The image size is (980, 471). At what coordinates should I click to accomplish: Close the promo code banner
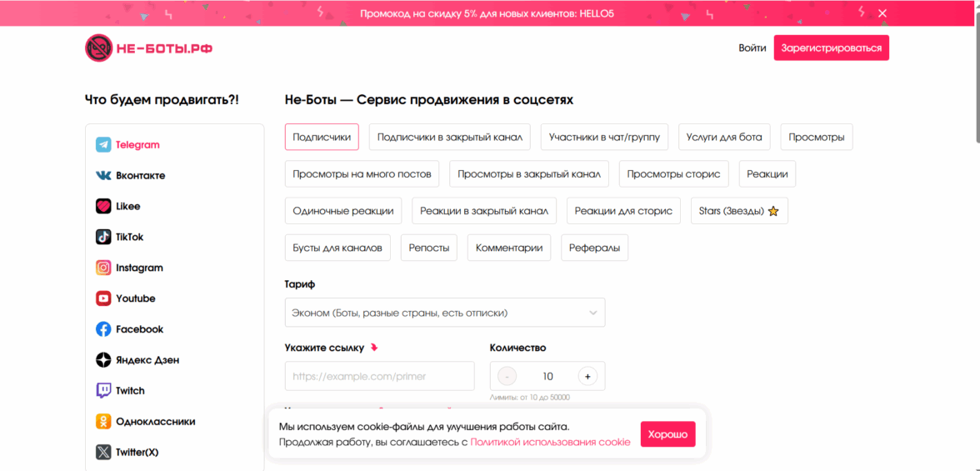tap(882, 13)
